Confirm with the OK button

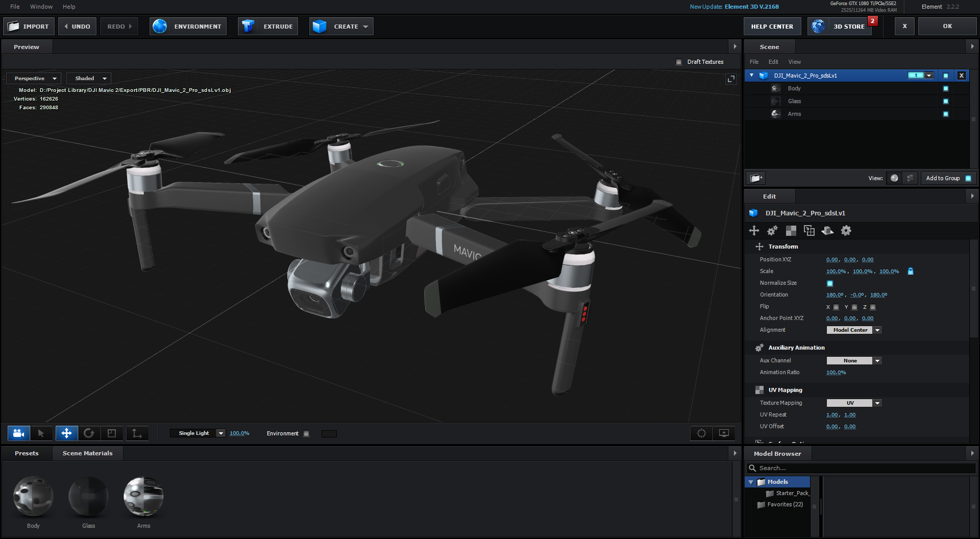click(x=947, y=26)
